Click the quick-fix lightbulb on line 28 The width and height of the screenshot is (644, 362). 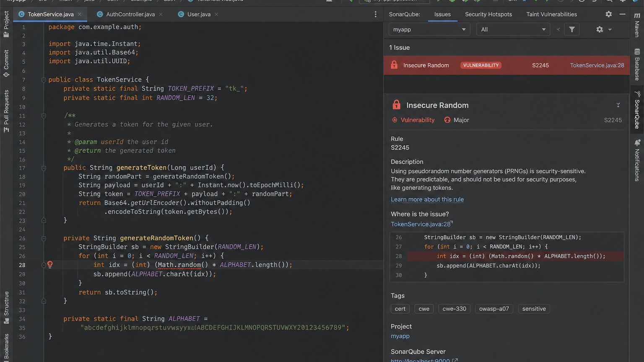[50, 264]
